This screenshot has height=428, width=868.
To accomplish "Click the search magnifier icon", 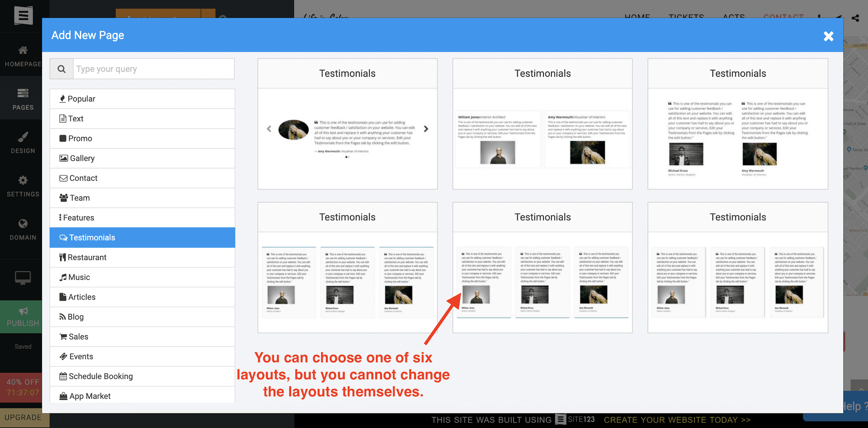I will coord(61,69).
